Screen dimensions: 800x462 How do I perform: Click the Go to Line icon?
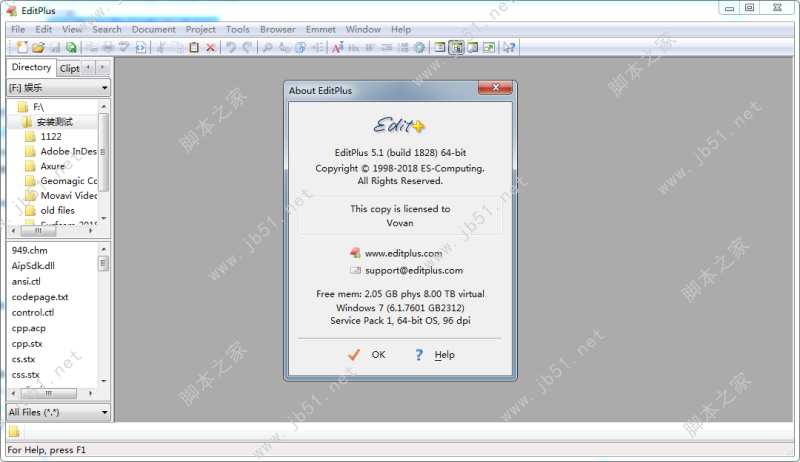317,47
